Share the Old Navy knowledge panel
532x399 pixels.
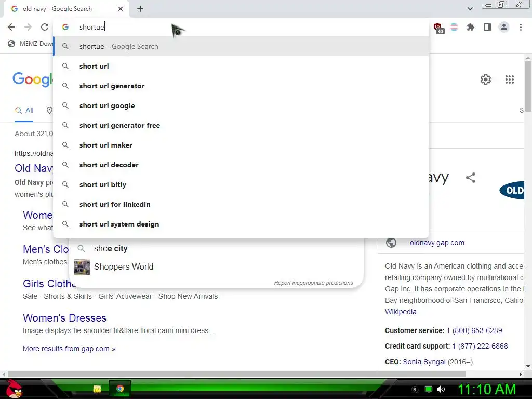471,178
